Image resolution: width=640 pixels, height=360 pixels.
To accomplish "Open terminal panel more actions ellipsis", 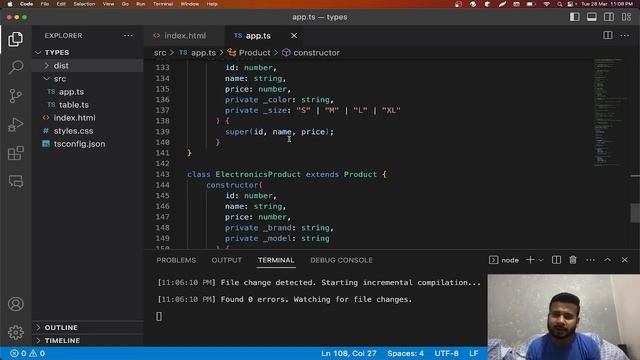I will click(x=590, y=260).
